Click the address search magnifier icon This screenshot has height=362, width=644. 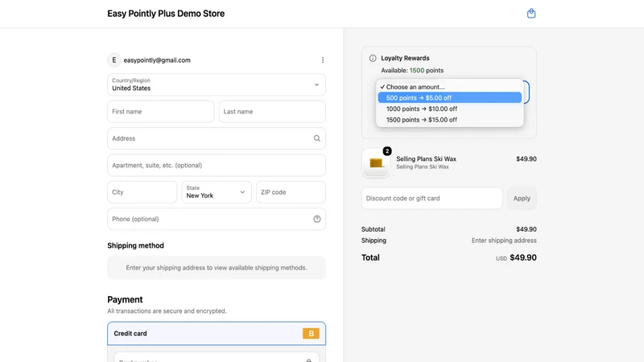tap(317, 138)
